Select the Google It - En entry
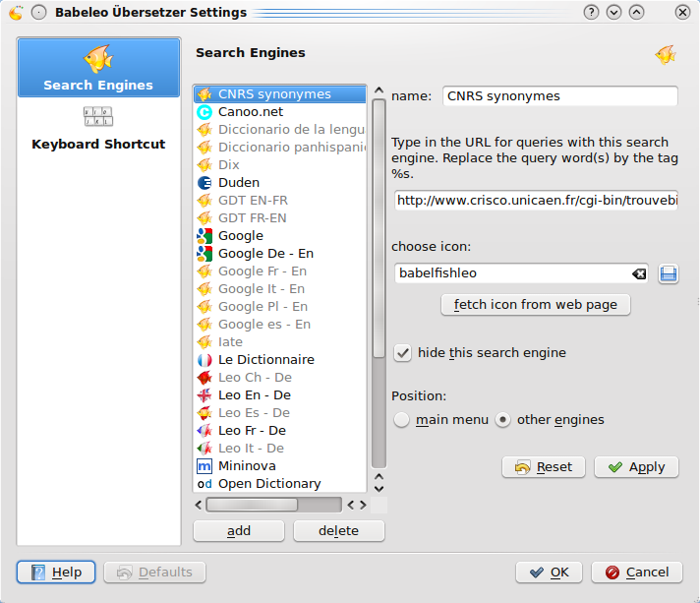The height and width of the screenshot is (603, 700). coord(280,289)
